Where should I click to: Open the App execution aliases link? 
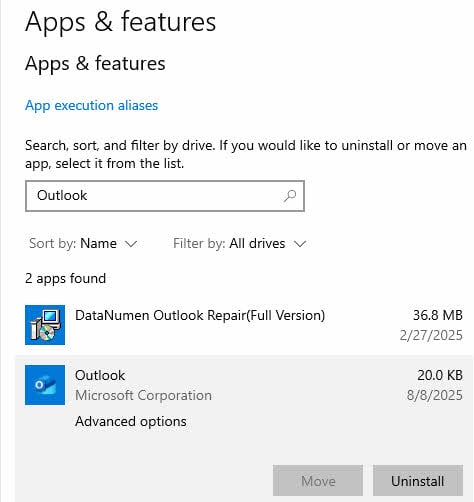pyautogui.click(x=91, y=105)
